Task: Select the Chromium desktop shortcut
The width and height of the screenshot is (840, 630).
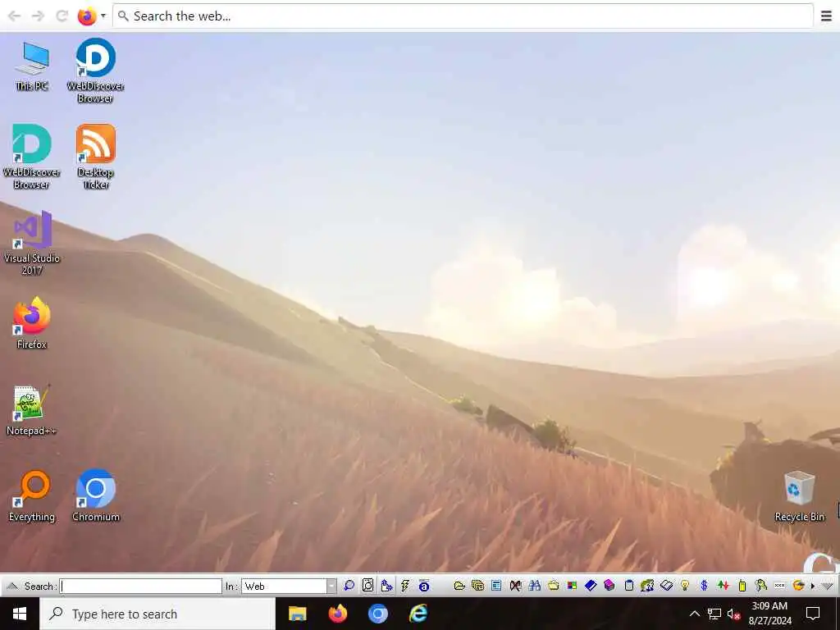Action: (x=95, y=495)
